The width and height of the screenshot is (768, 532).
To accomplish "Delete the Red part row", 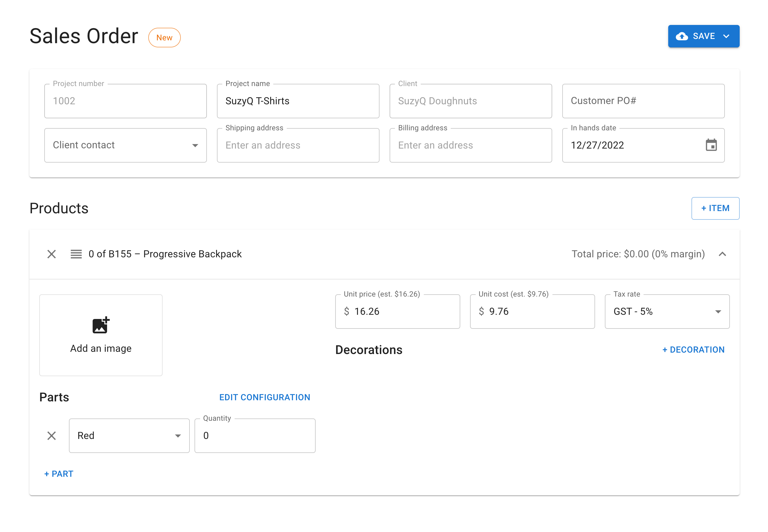I will (x=51, y=435).
